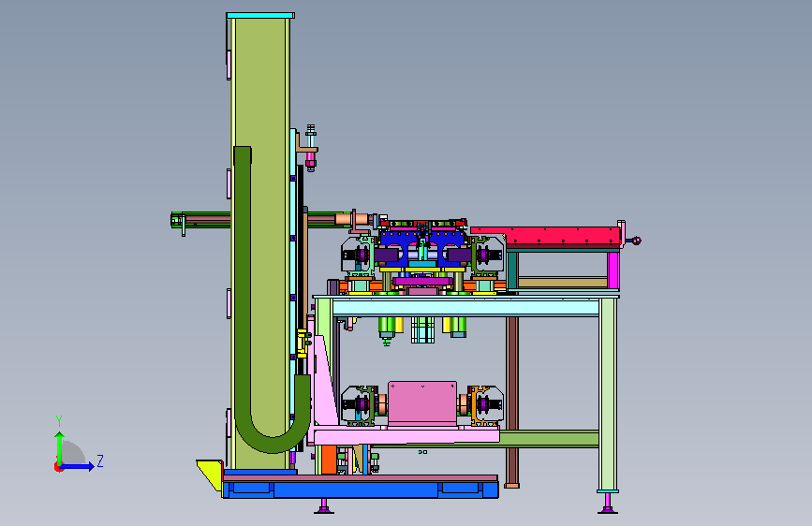The height and width of the screenshot is (526, 812).
Task: Select the light cyan tabletop beam
Action: (465, 309)
